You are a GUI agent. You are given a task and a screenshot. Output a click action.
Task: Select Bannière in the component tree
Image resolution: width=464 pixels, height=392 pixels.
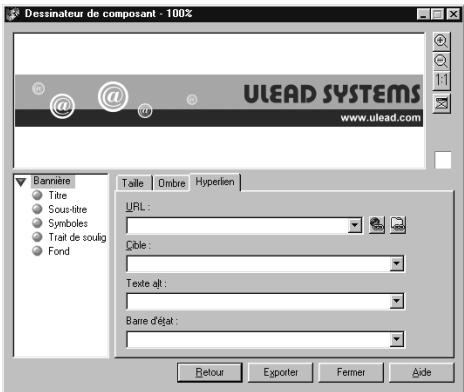point(52,181)
